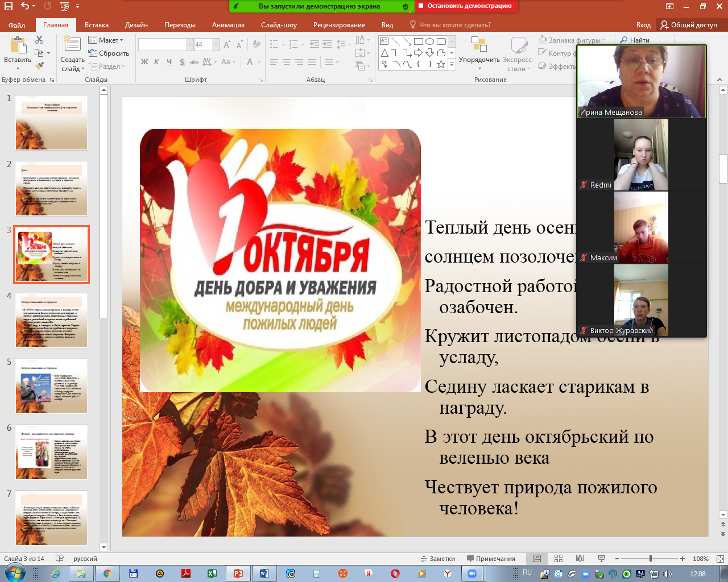The image size is (728, 582).
Task: Click the zoom slider in status bar
Action: 650,559
